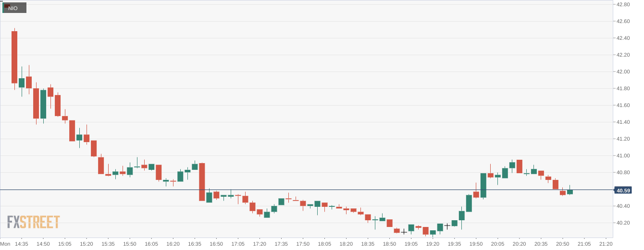Click the 40.20 price axis label
The width and height of the screenshot is (644, 250).
623,223
